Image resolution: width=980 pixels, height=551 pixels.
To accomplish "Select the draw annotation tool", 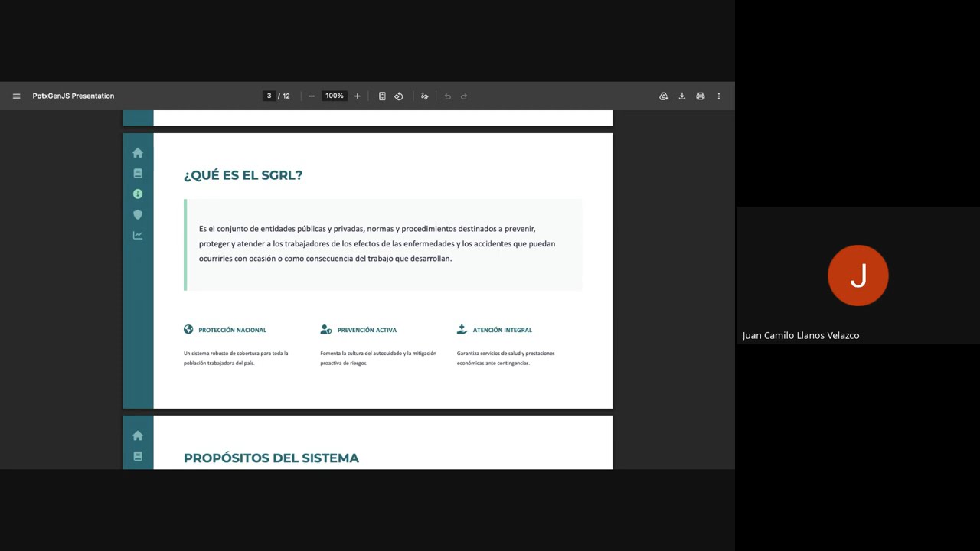I will click(424, 96).
